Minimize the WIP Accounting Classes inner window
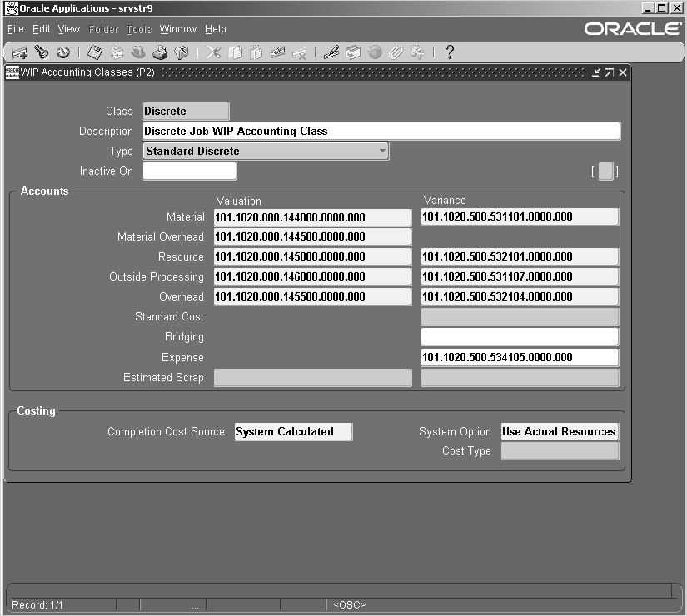Screen dimensions: 687x616 pos(596,72)
